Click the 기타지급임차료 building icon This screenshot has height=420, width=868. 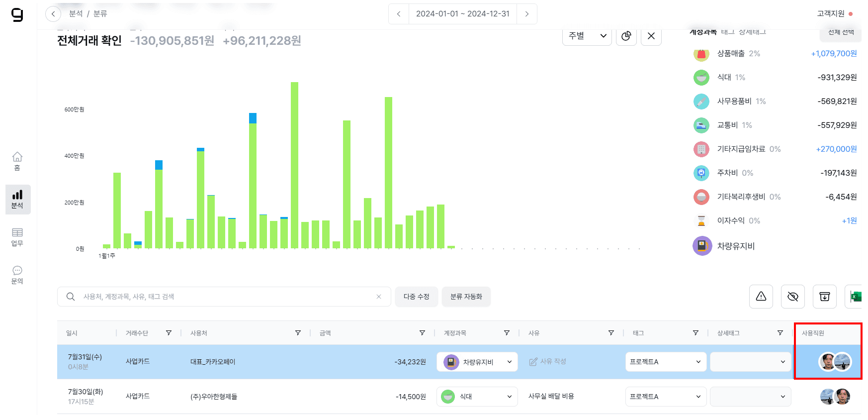pyautogui.click(x=701, y=149)
